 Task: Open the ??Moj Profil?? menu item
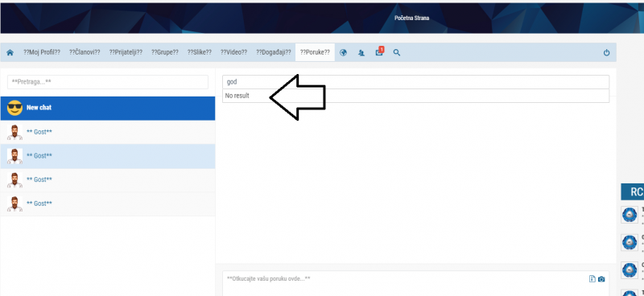pyautogui.click(x=42, y=52)
